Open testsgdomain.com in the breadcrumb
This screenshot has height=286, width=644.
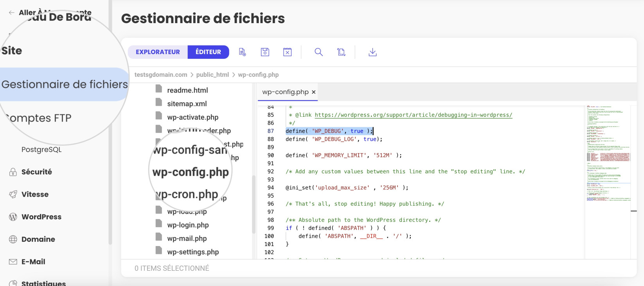[x=161, y=75]
